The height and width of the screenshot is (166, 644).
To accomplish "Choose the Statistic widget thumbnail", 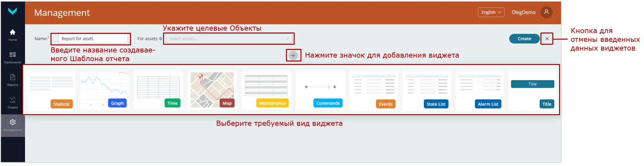I will coord(51,90).
